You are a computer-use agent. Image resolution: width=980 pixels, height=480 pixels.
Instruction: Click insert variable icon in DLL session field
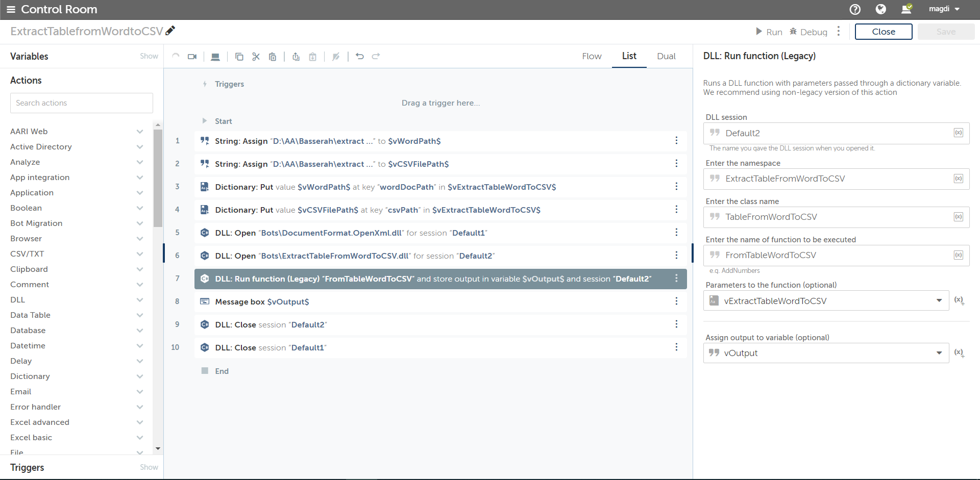[x=958, y=133]
